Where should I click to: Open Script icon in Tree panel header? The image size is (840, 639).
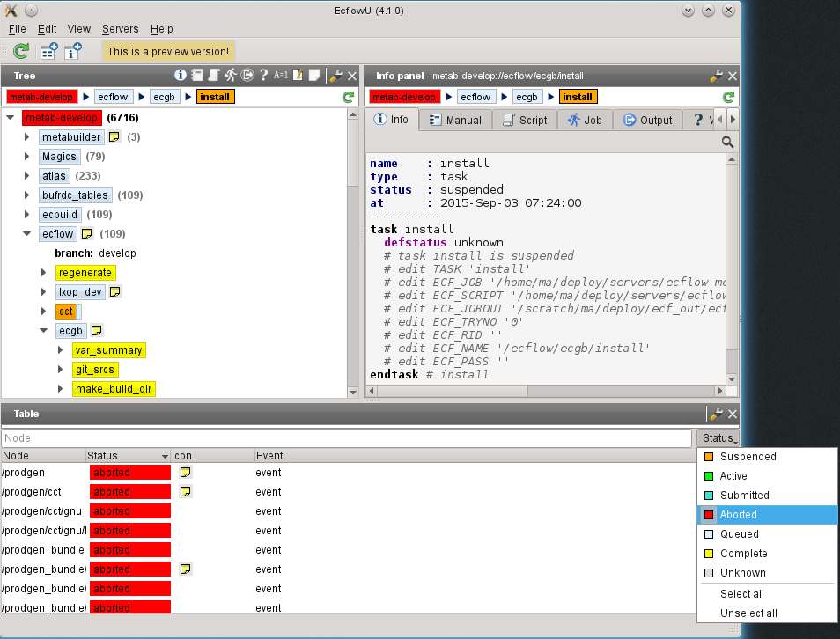tap(214, 76)
